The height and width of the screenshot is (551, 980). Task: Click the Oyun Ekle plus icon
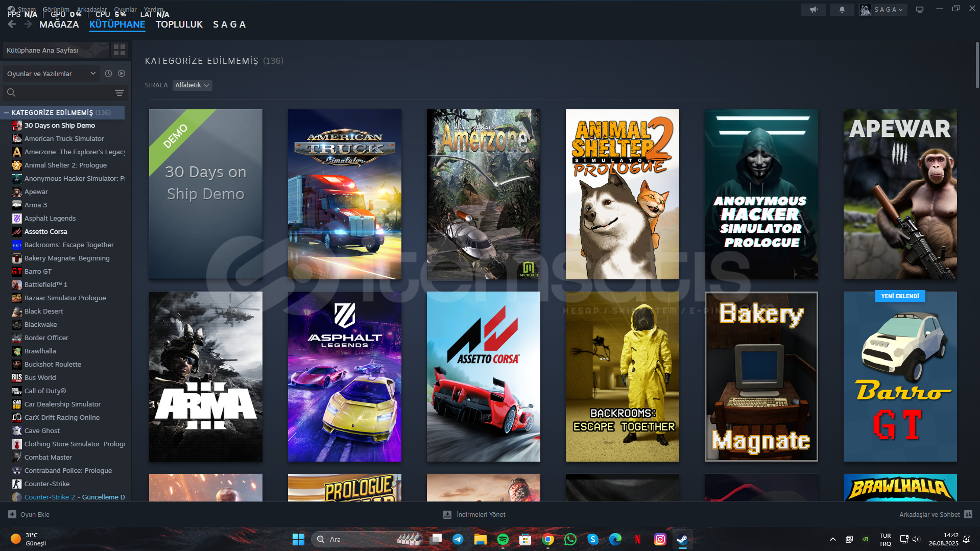[x=12, y=514]
